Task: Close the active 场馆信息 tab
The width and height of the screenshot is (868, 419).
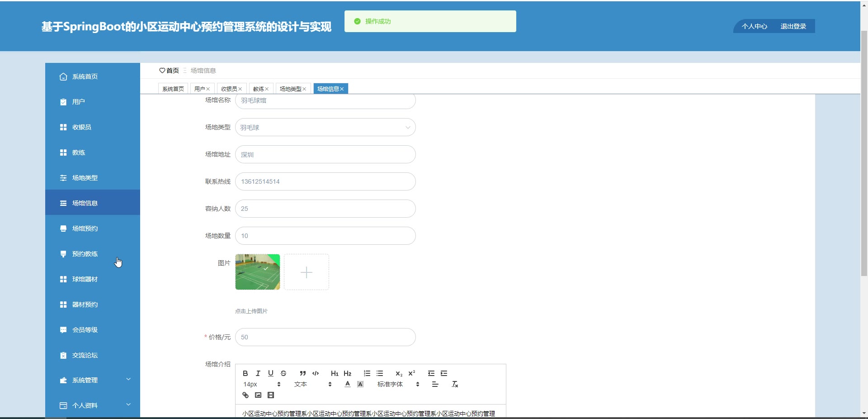Action: pos(342,89)
